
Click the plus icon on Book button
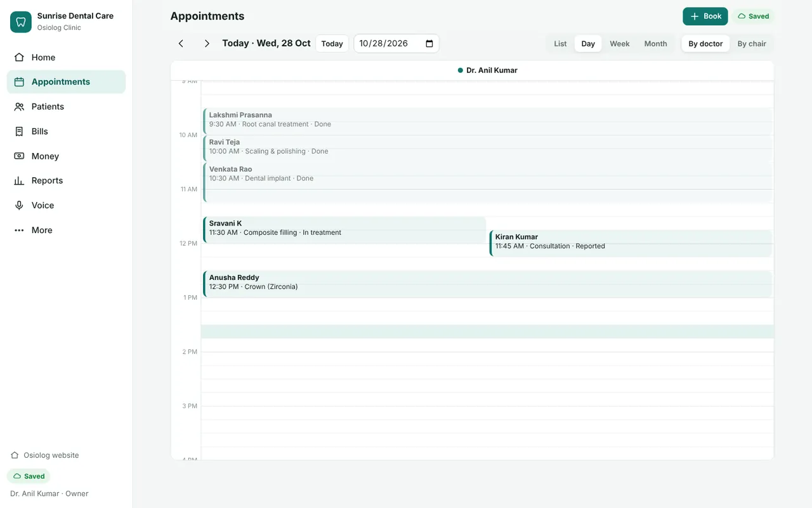695,17
